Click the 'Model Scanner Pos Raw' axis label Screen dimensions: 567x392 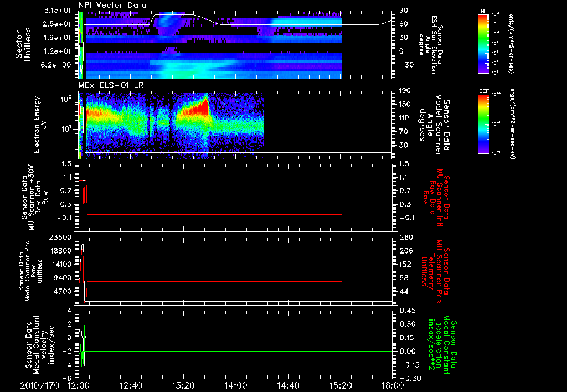(30, 271)
